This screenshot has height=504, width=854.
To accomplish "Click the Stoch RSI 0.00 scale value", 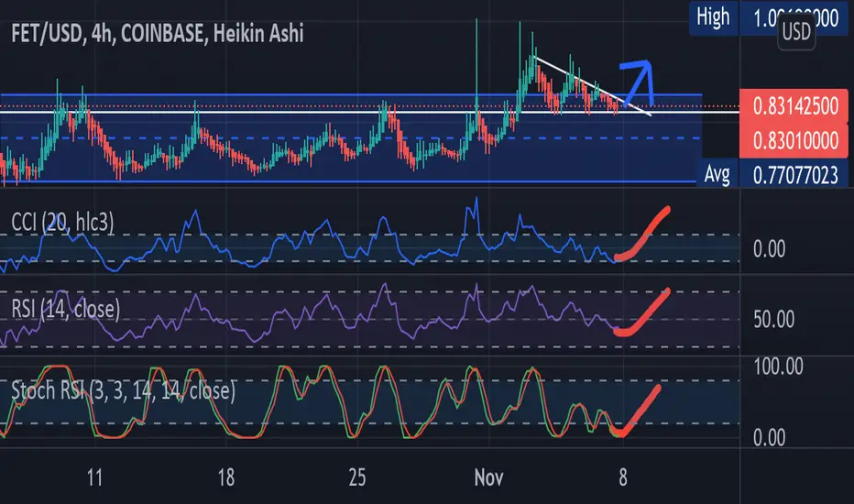I will pos(769,437).
